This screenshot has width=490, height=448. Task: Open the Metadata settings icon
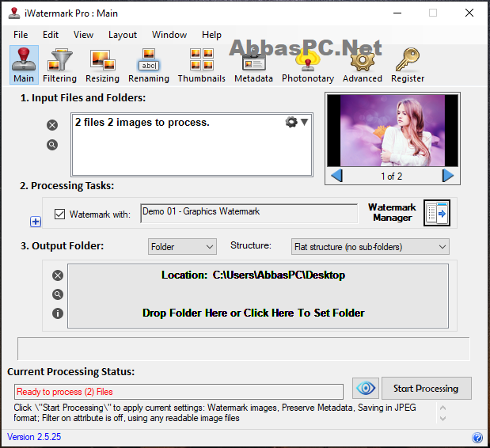253,65
